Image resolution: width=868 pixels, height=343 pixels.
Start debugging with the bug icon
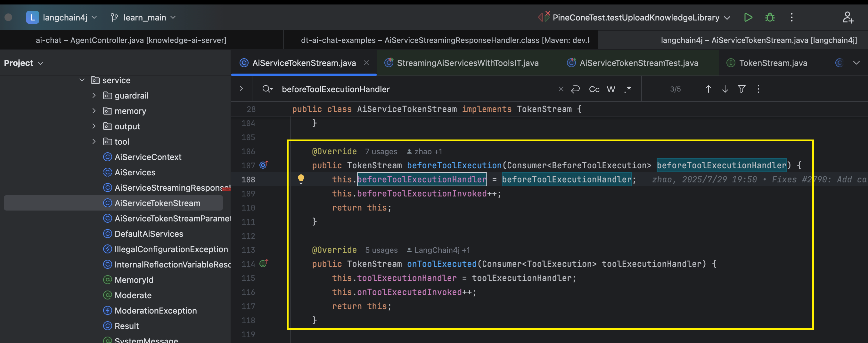770,17
